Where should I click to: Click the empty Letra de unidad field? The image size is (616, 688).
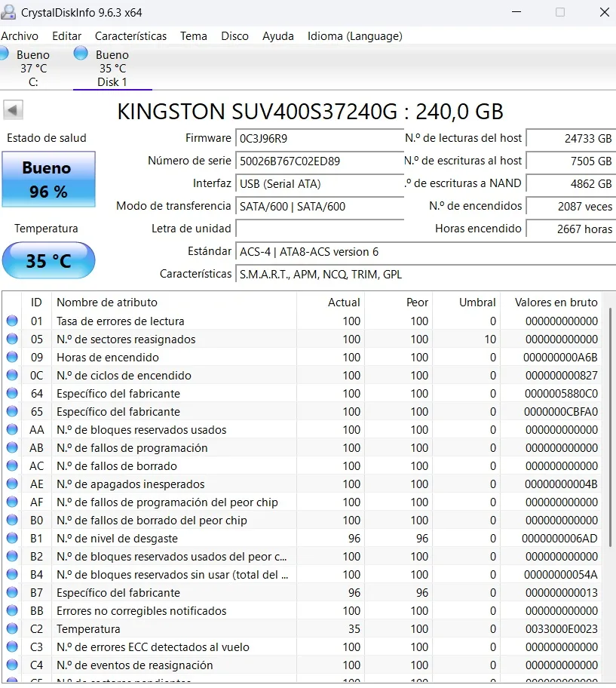pyautogui.click(x=319, y=229)
